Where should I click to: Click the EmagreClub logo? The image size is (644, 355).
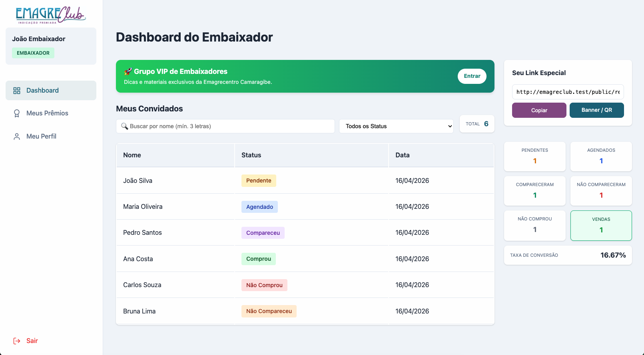pos(51,15)
